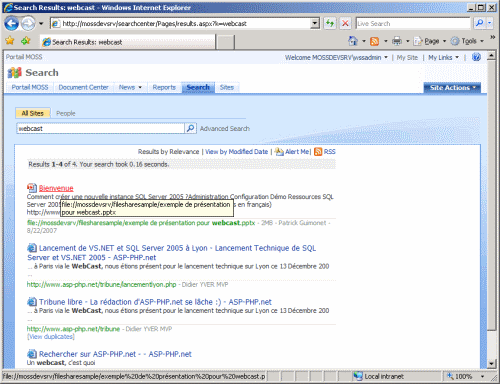Click the Home page icon
500x384 pixels.
(353, 41)
